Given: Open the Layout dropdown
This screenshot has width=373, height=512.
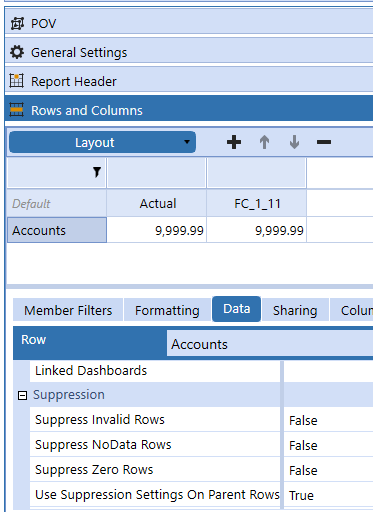Looking at the screenshot, I should click(102, 142).
